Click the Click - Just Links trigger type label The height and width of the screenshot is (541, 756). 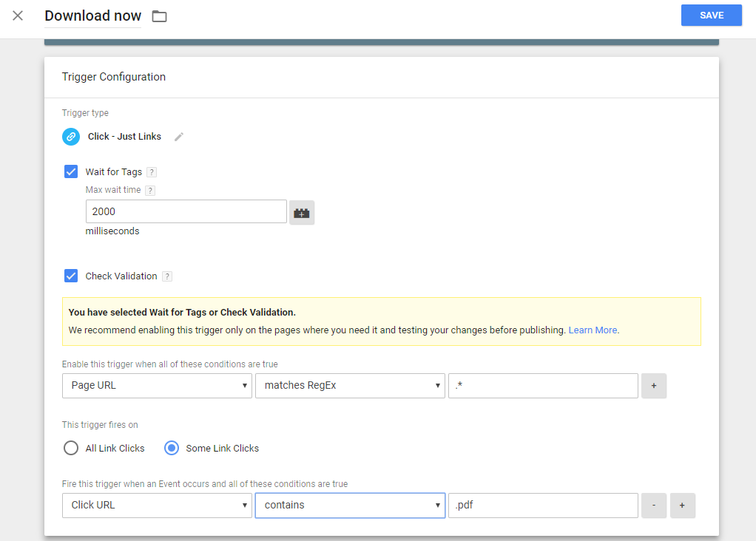tap(124, 137)
